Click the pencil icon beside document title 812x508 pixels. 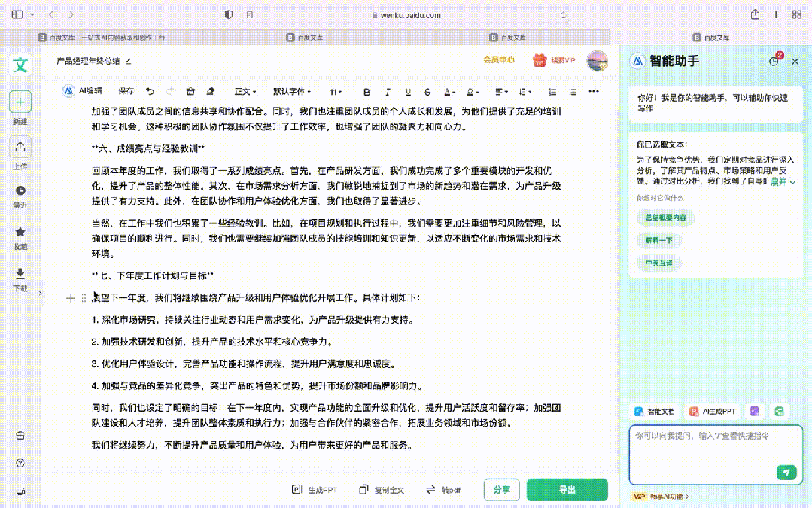tap(128, 61)
